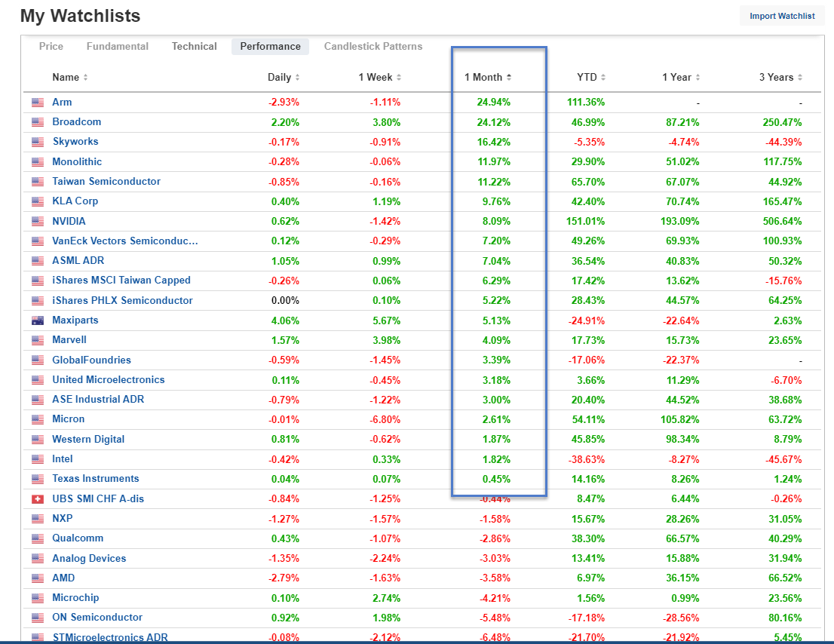
Task: Click the US flag beside AMD
Action: click(37, 578)
